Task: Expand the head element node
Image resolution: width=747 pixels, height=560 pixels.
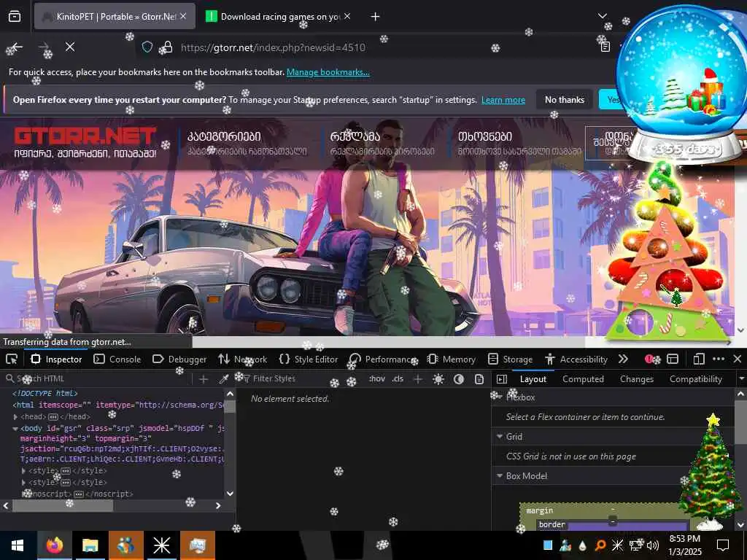Action: click(x=16, y=416)
